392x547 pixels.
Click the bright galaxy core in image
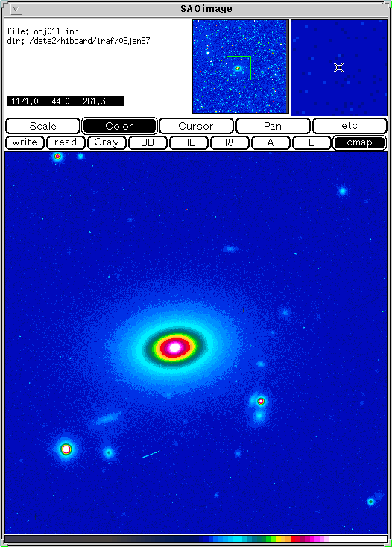tap(174, 347)
